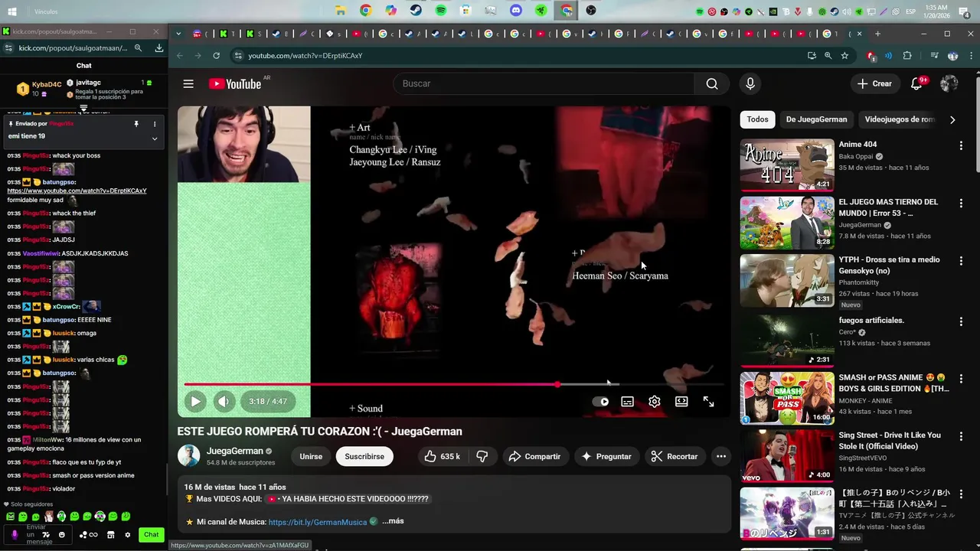Open Kick chat settings gear
980x551 pixels.
point(128,535)
